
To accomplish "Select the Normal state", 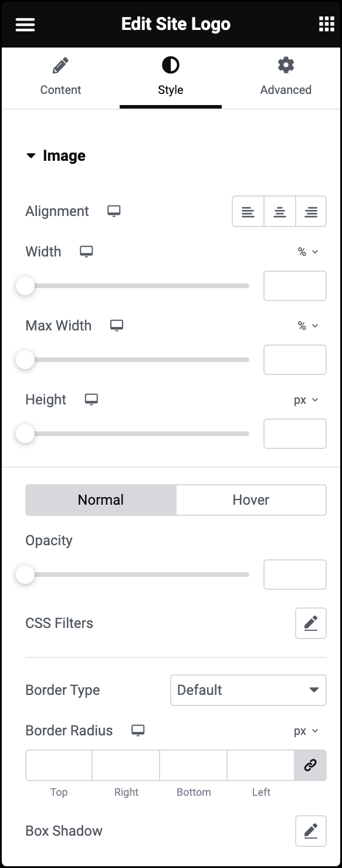I will tap(101, 500).
